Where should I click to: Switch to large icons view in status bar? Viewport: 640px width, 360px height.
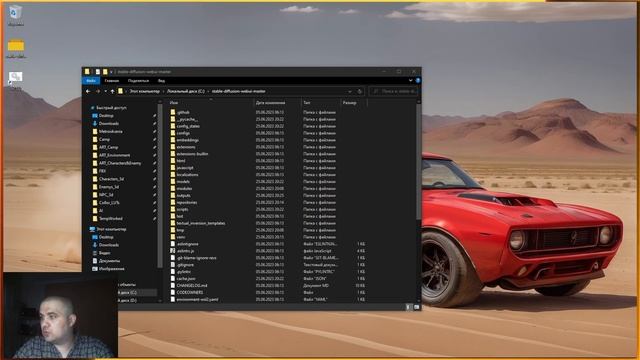pos(417,307)
